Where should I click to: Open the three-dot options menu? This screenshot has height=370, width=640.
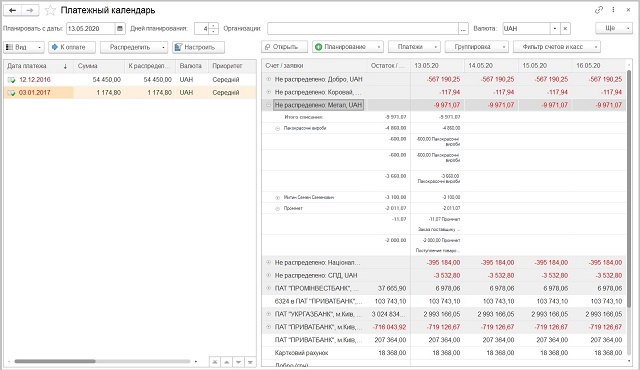(x=613, y=10)
